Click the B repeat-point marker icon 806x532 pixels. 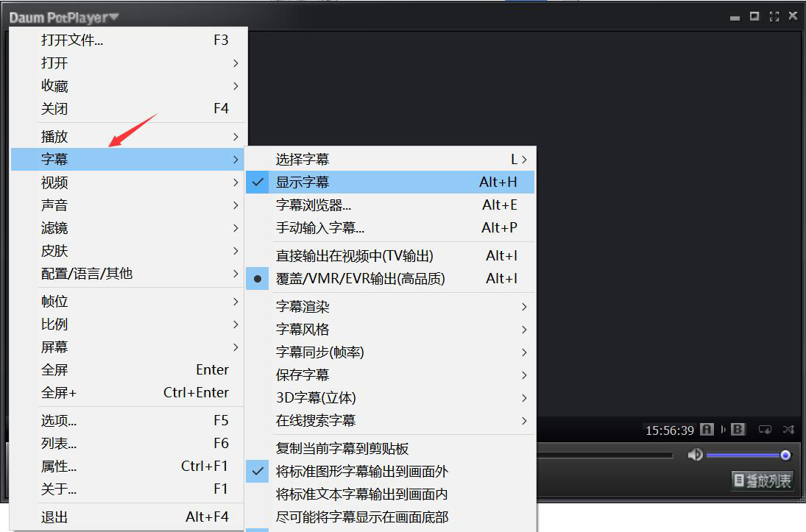pos(738,429)
